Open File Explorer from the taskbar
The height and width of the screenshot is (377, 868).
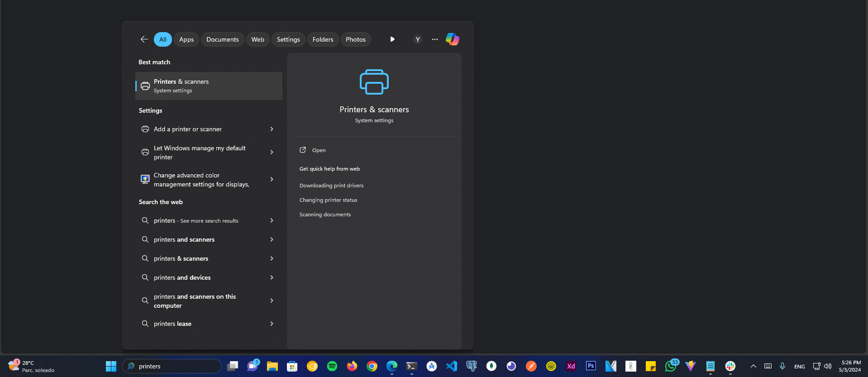pyautogui.click(x=272, y=366)
